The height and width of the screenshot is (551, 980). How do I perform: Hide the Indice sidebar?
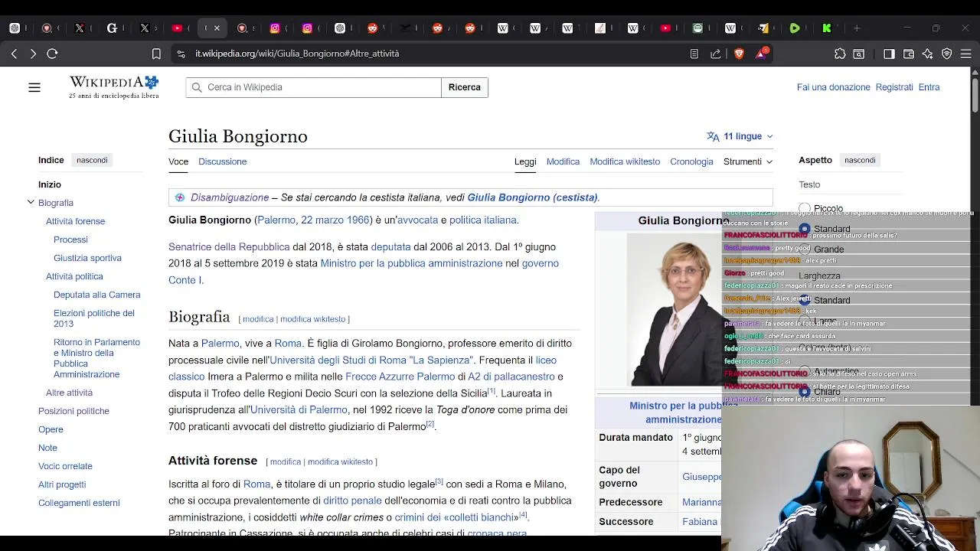click(x=92, y=160)
